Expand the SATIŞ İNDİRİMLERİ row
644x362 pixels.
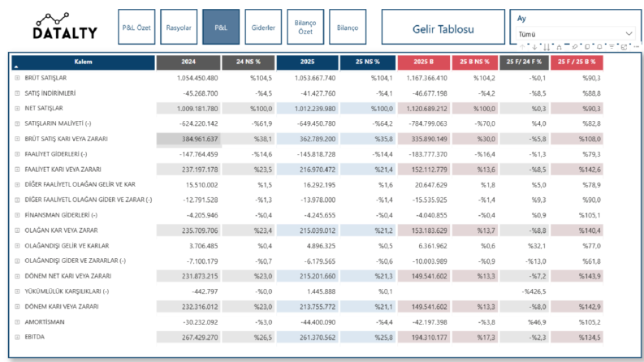(x=17, y=93)
